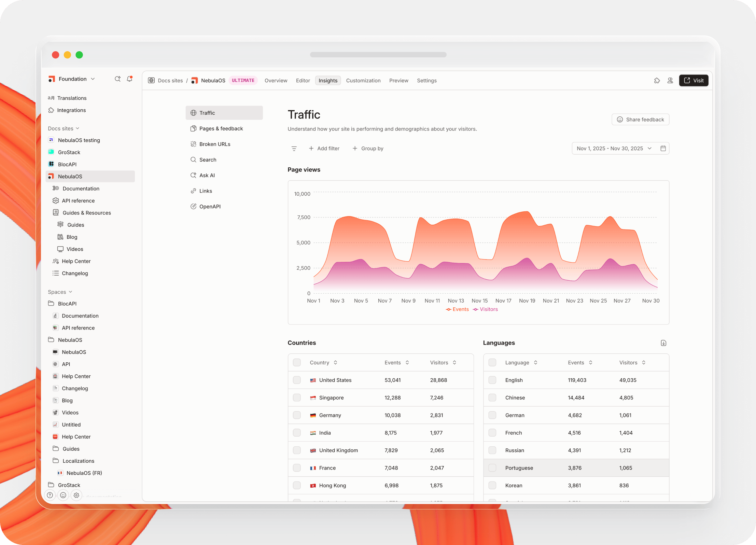756x545 pixels.
Task: Switch to the Customization tab
Action: click(x=363, y=81)
